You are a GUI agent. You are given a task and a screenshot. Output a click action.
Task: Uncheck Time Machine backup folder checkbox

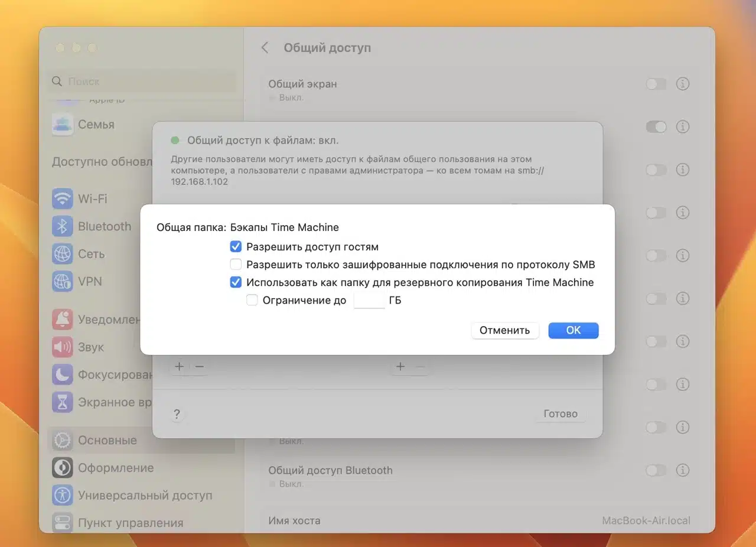pyautogui.click(x=236, y=282)
